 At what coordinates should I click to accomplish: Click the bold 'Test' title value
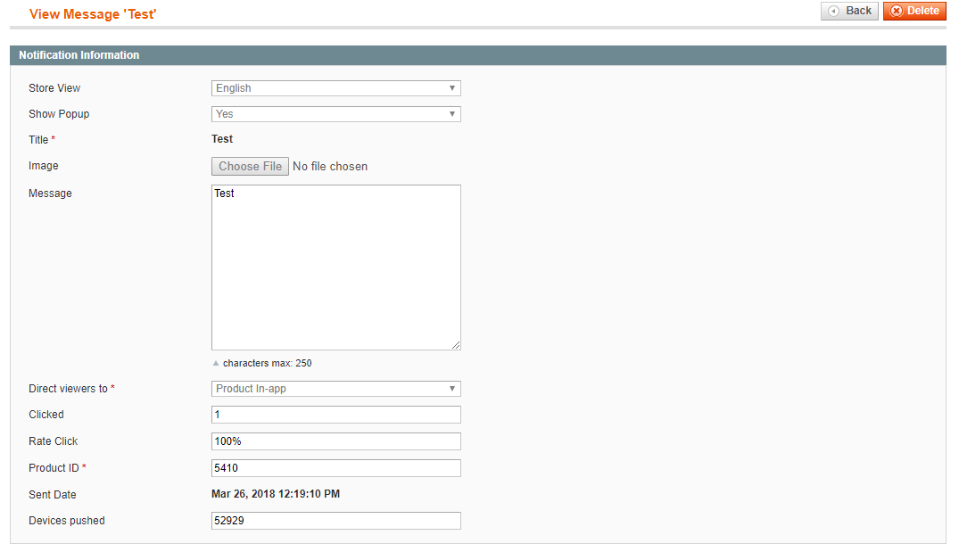click(x=222, y=139)
